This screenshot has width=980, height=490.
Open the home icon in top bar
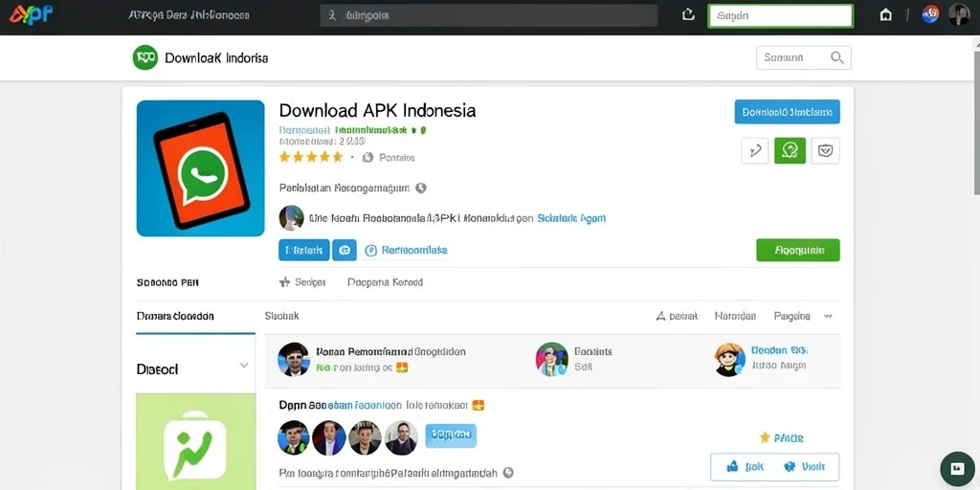point(885,15)
